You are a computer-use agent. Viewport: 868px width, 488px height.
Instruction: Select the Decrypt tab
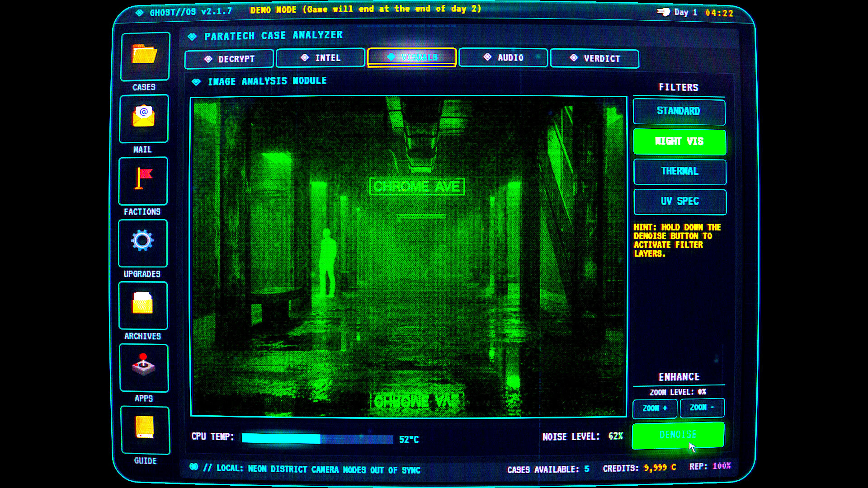[229, 58]
